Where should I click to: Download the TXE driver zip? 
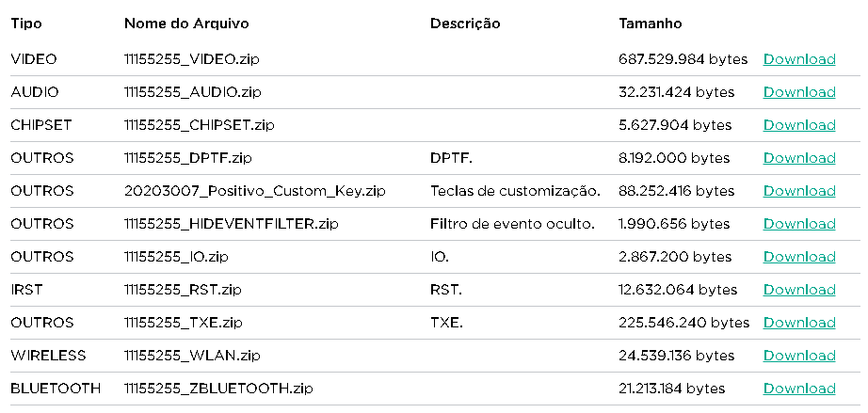(x=799, y=323)
